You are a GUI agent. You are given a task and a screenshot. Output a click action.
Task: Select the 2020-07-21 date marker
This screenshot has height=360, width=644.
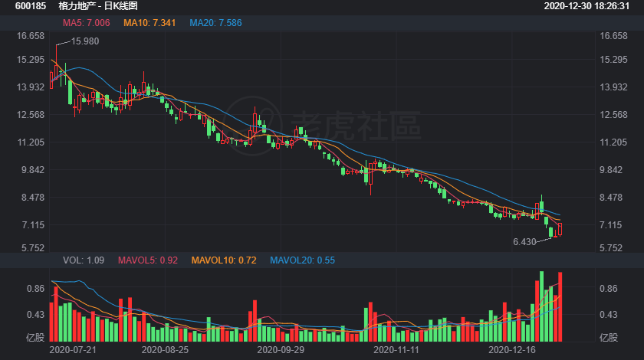[73, 349]
